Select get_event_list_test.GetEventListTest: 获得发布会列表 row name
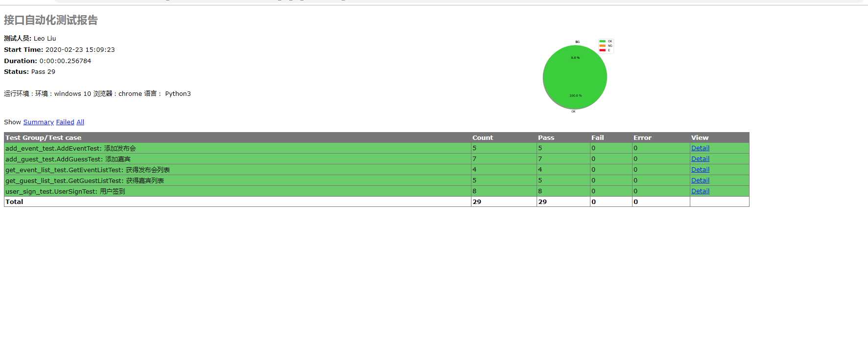Image resolution: width=868 pixels, height=360 pixels. (x=88, y=170)
